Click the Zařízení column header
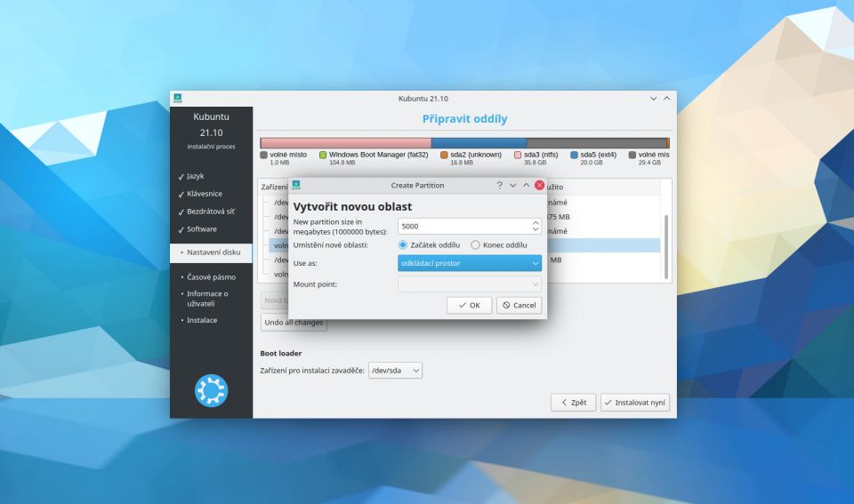 (274, 187)
